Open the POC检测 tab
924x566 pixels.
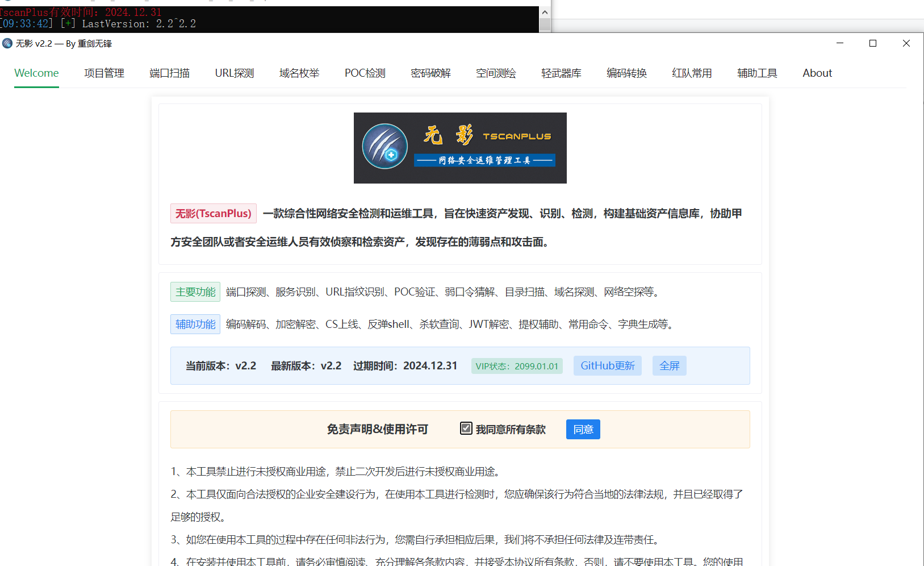click(x=365, y=73)
